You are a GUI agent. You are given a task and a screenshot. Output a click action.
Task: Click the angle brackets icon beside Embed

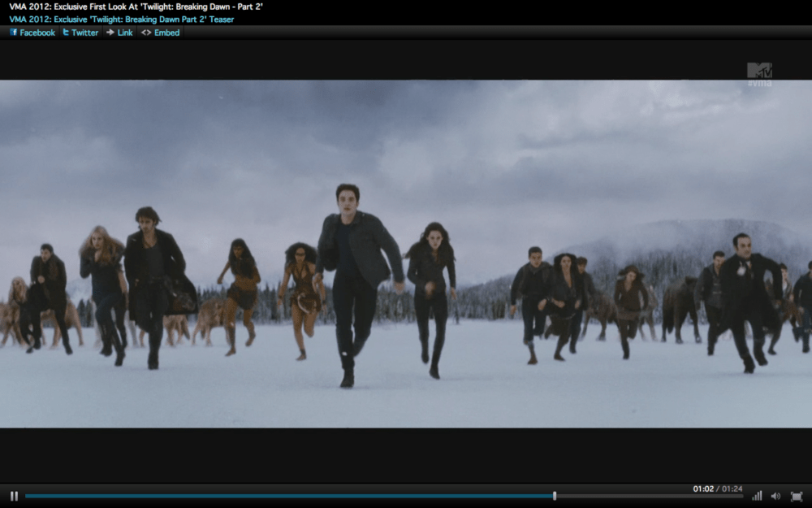(x=146, y=33)
